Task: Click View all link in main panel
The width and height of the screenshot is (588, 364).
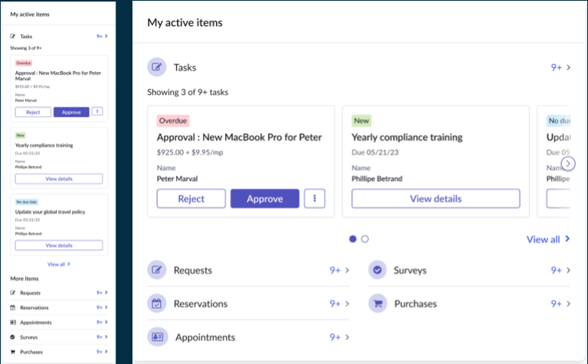Action: (x=548, y=239)
